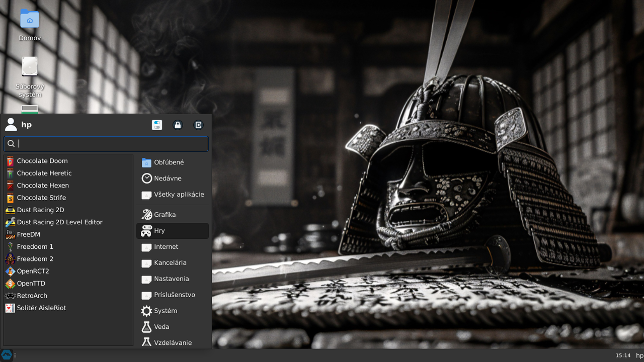
Task: Click the applications menu button on panel
Action: [x=7, y=355]
